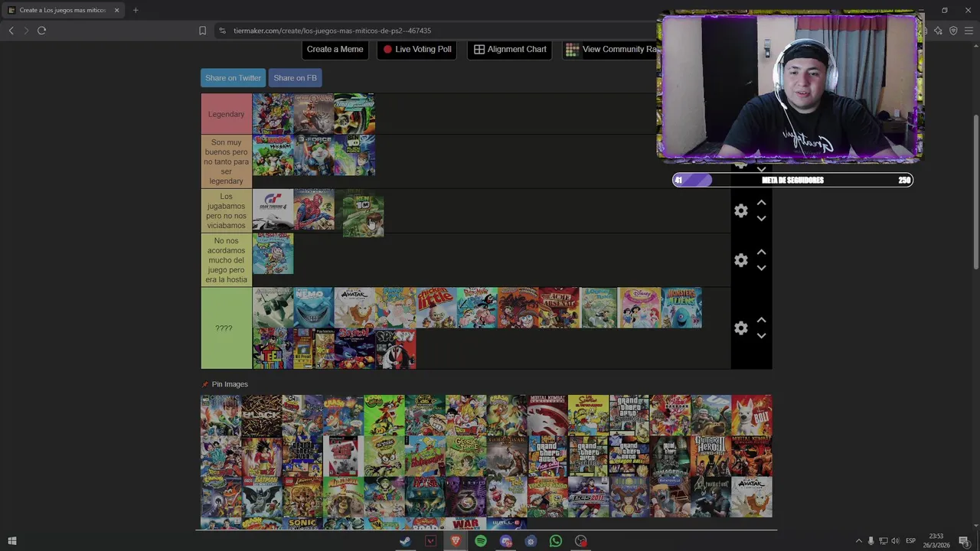Screen dimensions: 980x551
Task: Move the '????' tier up
Action: click(761, 320)
